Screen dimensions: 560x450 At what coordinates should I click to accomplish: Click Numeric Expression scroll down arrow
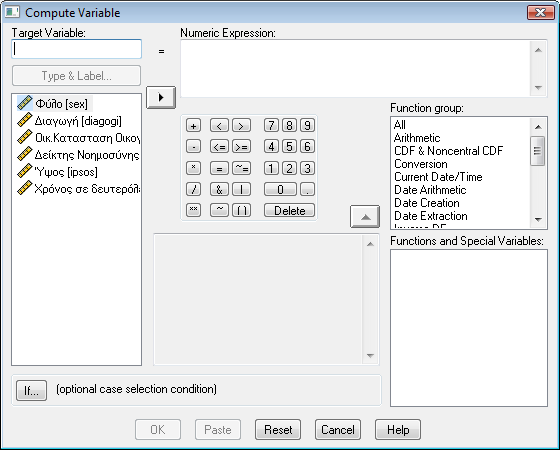tap(539, 88)
